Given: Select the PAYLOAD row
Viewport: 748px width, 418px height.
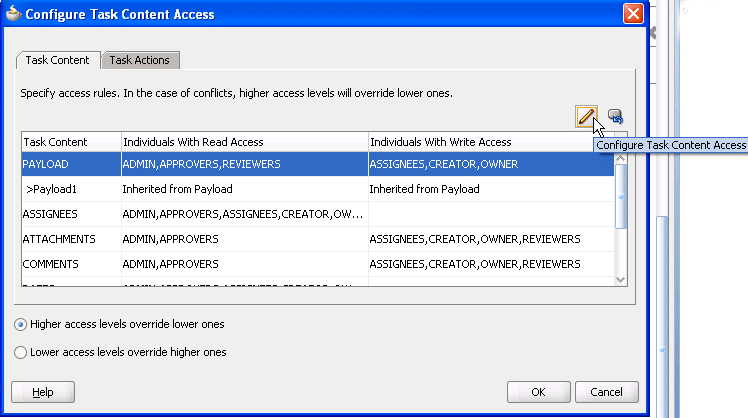Looking at the screenshot, I should tap(318, 164).
